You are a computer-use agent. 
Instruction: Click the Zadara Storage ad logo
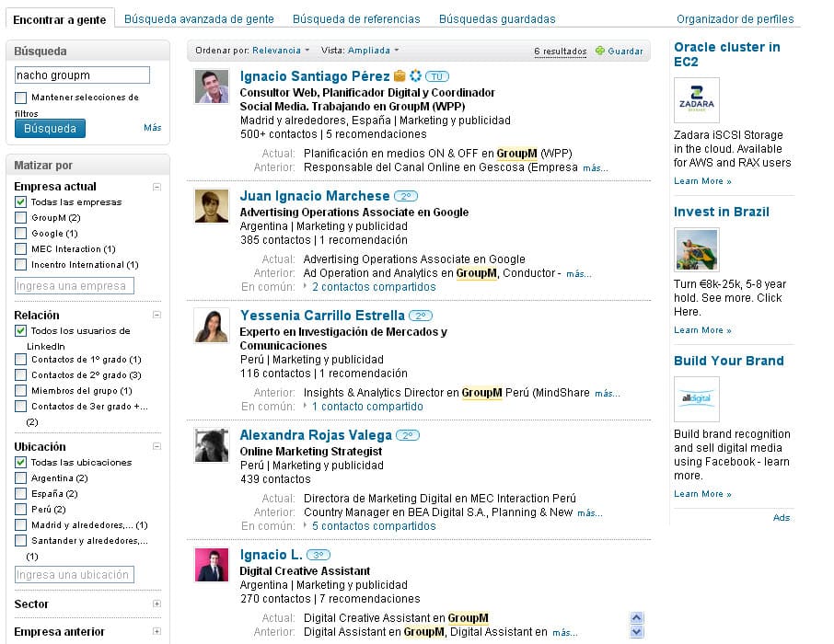[696, 100]
